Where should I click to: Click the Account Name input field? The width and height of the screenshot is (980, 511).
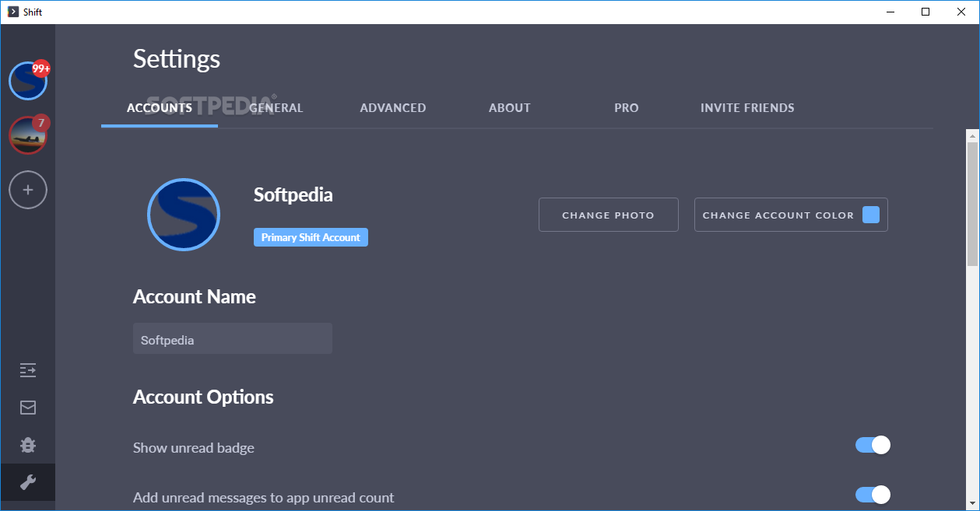pyautogui.click(x=233, y=339)
